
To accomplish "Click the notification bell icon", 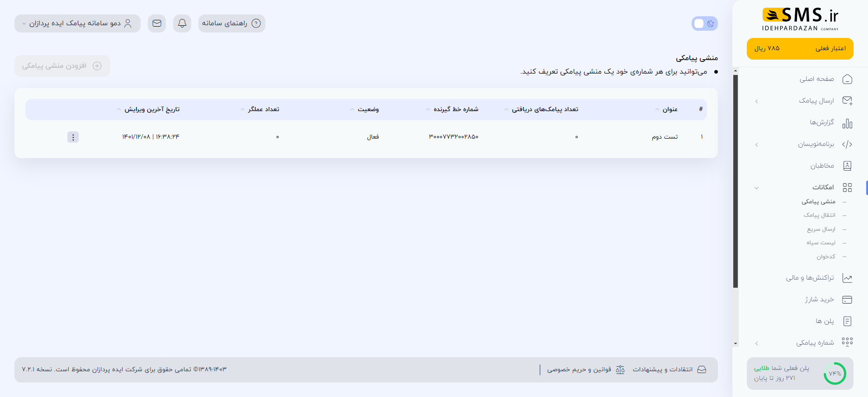I will [182, 23].
